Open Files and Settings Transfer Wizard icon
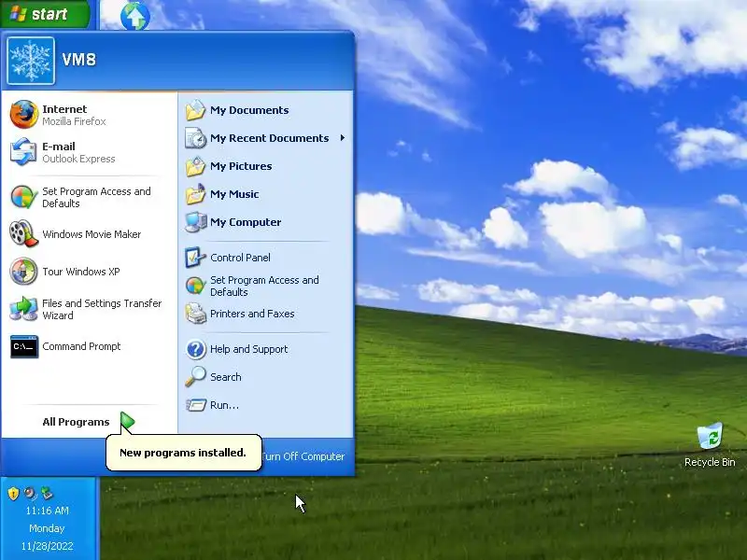The image size is (747, 560). coord(24,309)
